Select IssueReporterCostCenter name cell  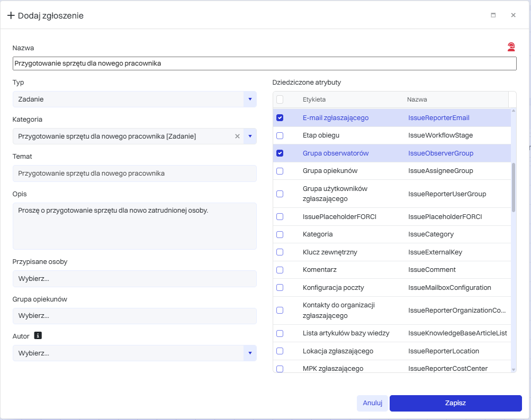click(448, 369)
